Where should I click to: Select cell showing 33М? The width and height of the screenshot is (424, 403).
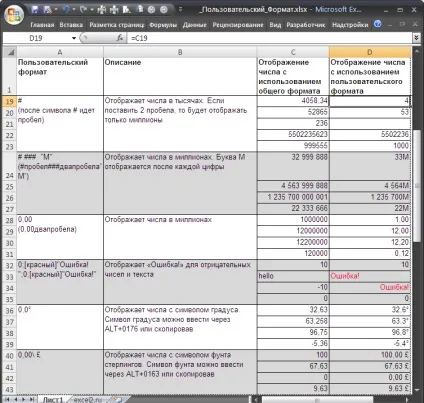pos(370,166)
